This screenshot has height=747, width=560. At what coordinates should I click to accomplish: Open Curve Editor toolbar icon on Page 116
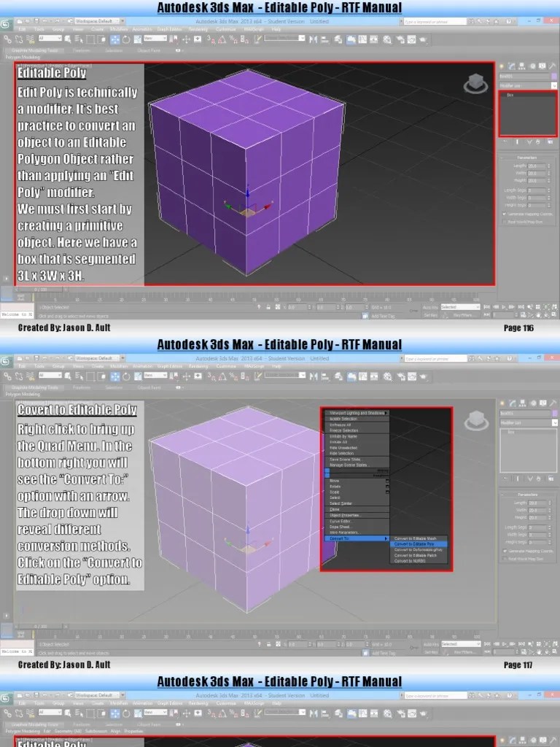click(x=363, y=40)
